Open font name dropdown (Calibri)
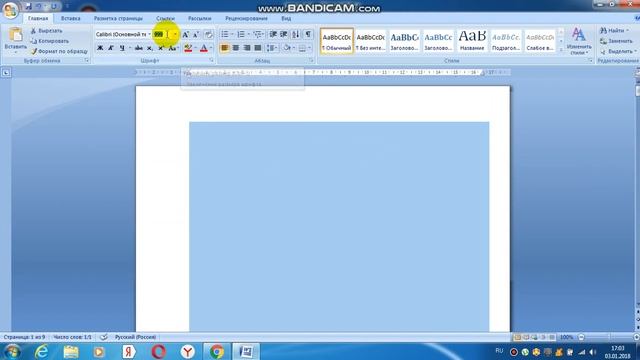Viewport: 640px width, 360px height. pos(149,34)
